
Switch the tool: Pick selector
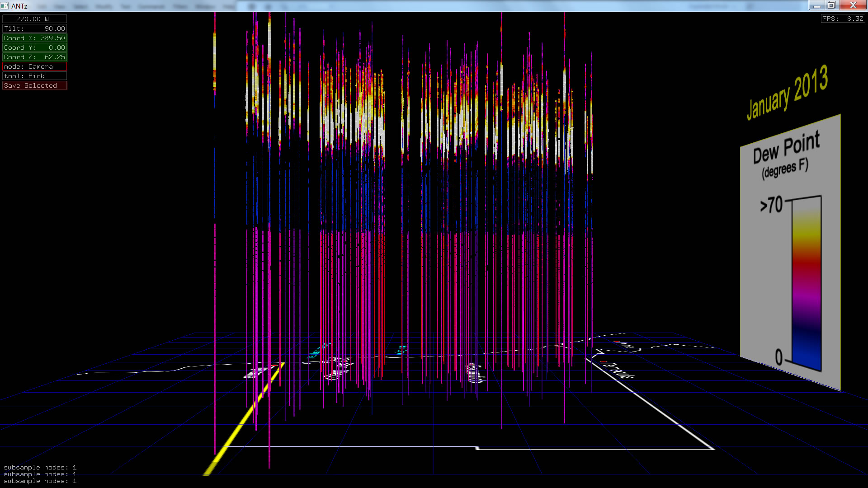click(34, 76)
